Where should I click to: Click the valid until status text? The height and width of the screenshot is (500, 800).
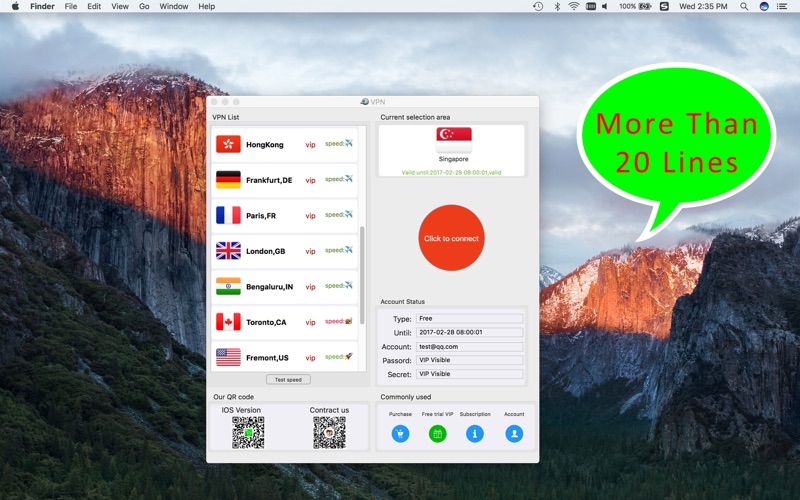coord(452,172)
